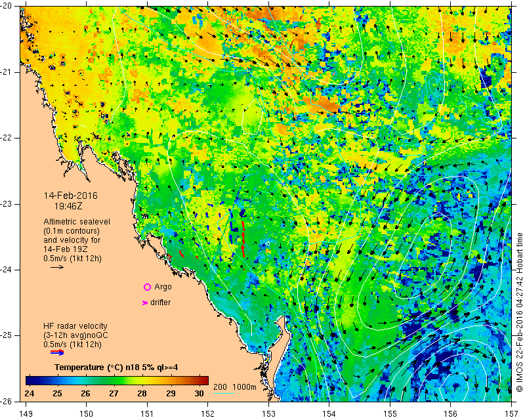Click the color bar label 24
Viewport: 525px width, 420px height.
tap(29, 393)
